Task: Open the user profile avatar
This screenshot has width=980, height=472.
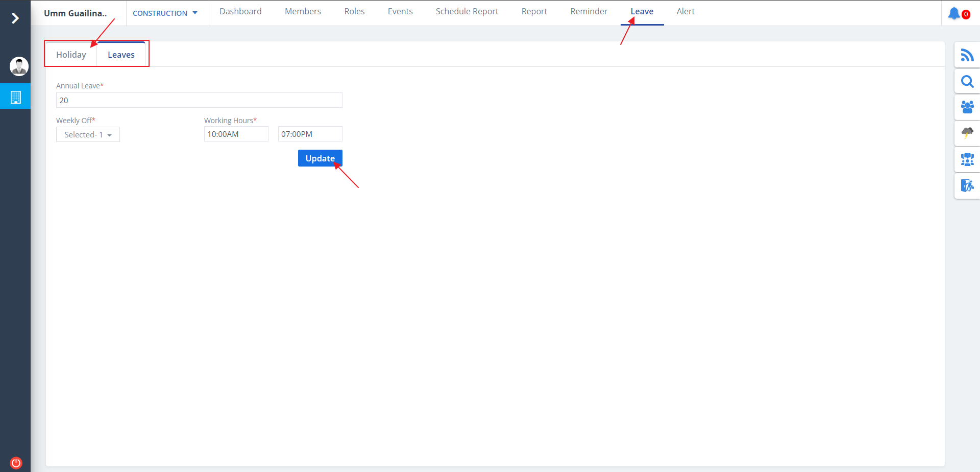Action: pyautogui.click(x=19, y=66)
